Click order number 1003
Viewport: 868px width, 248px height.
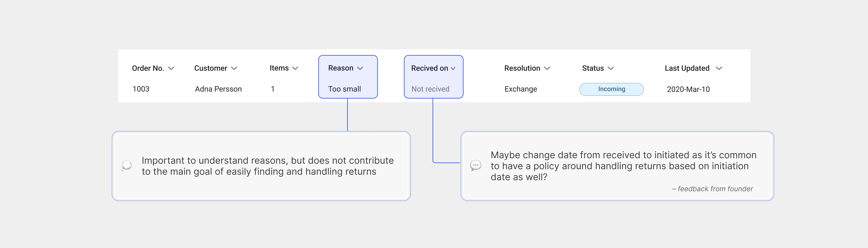click(141, 89)
